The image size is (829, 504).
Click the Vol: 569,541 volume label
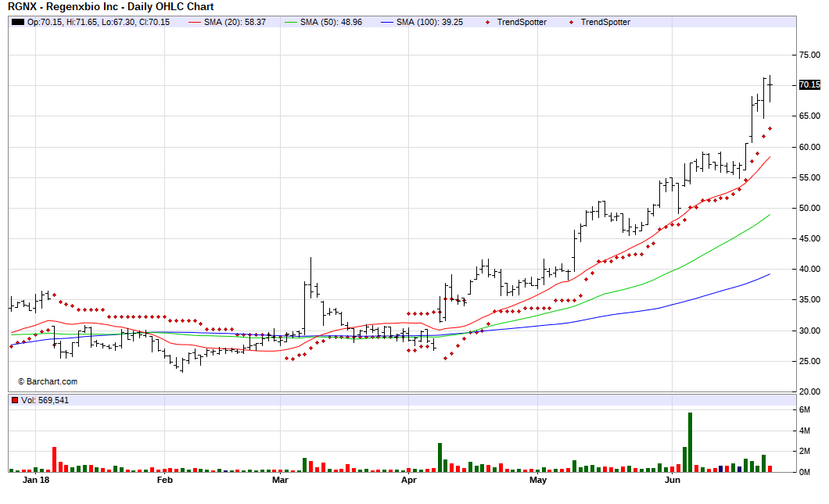coord(45,400)
